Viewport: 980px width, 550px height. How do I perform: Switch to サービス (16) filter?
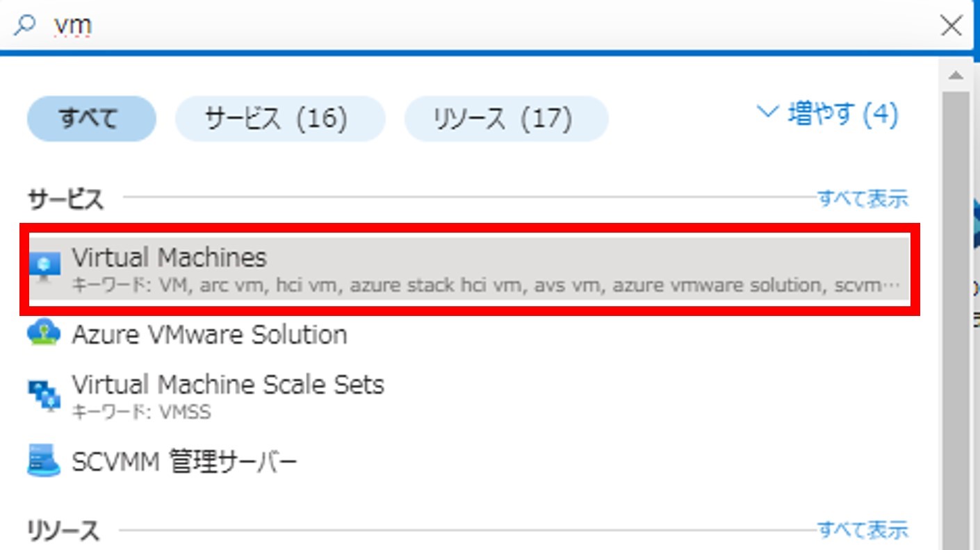(279, 119)
